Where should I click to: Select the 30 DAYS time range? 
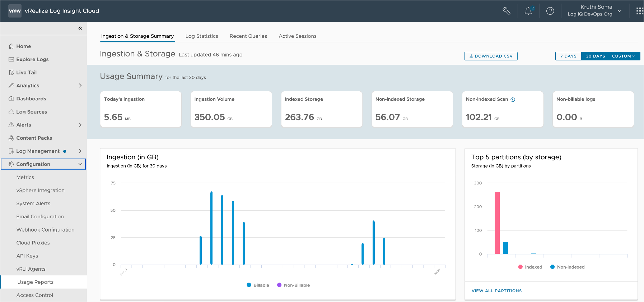tap(595, 56)
